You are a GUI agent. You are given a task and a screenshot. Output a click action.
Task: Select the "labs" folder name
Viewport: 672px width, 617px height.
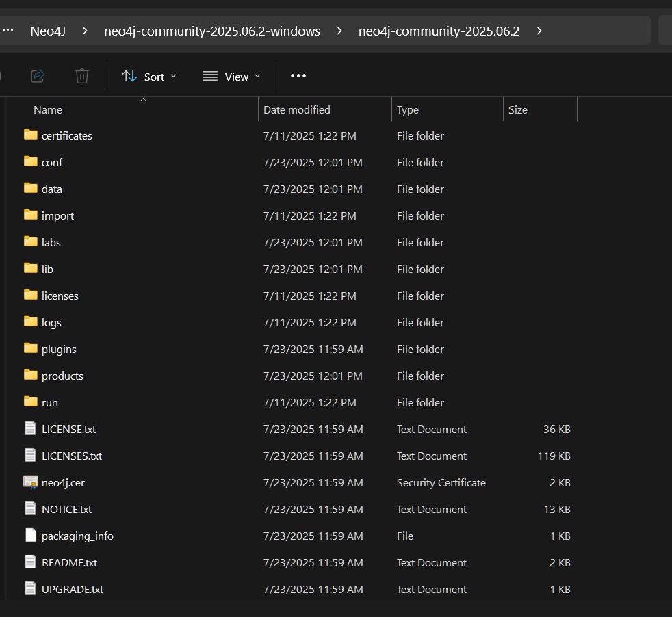(51, 243)
